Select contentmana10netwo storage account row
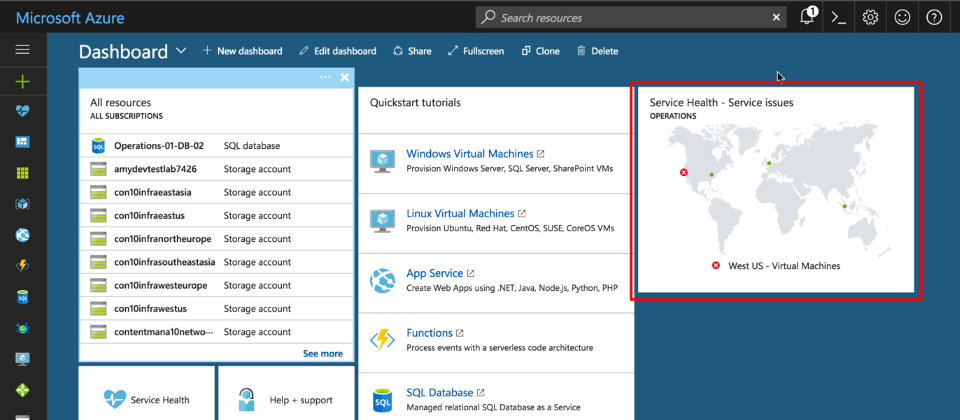 click(216, 332)
